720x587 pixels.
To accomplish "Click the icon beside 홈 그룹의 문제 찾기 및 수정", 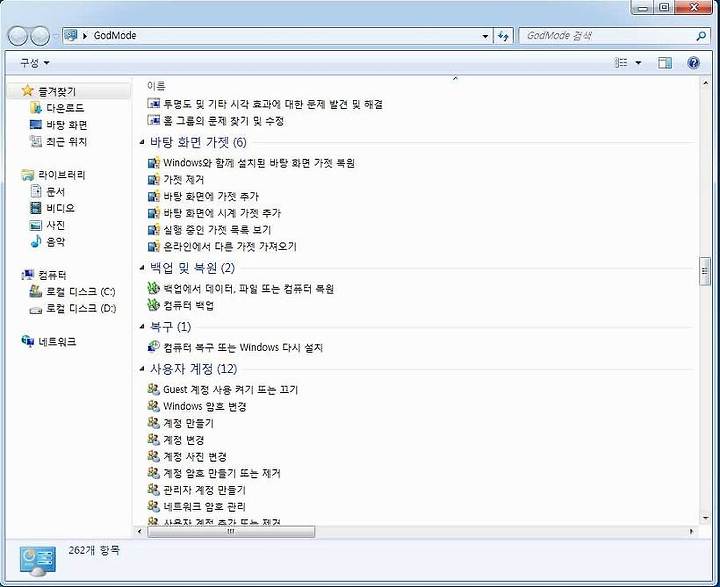I will 153,120.
